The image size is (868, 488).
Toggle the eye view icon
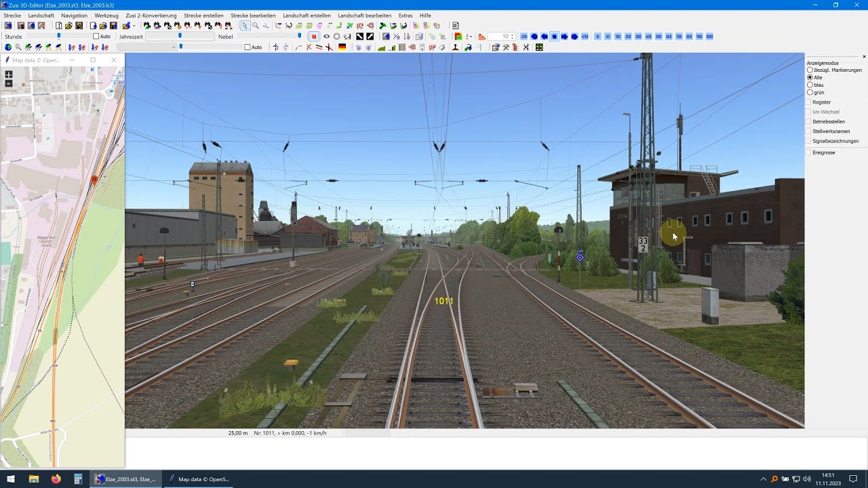pos(326,37)
